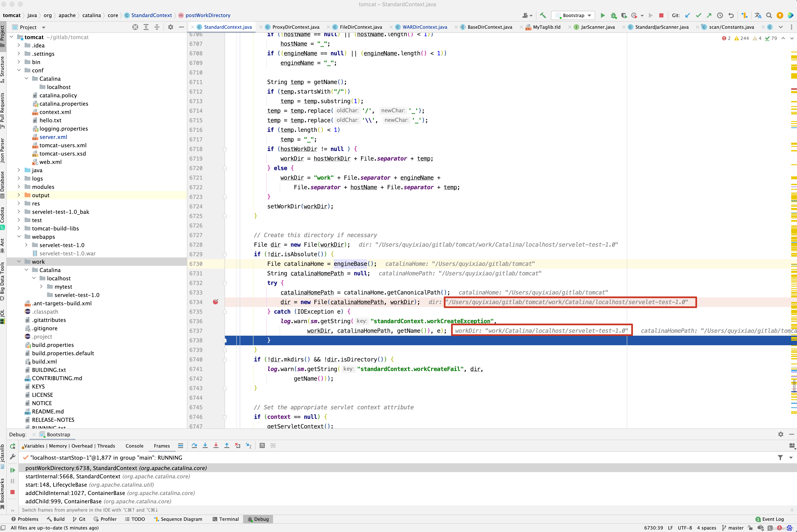Resume program in debug sidebar
This screenshot has width=797, height=532.
[12, 470]
